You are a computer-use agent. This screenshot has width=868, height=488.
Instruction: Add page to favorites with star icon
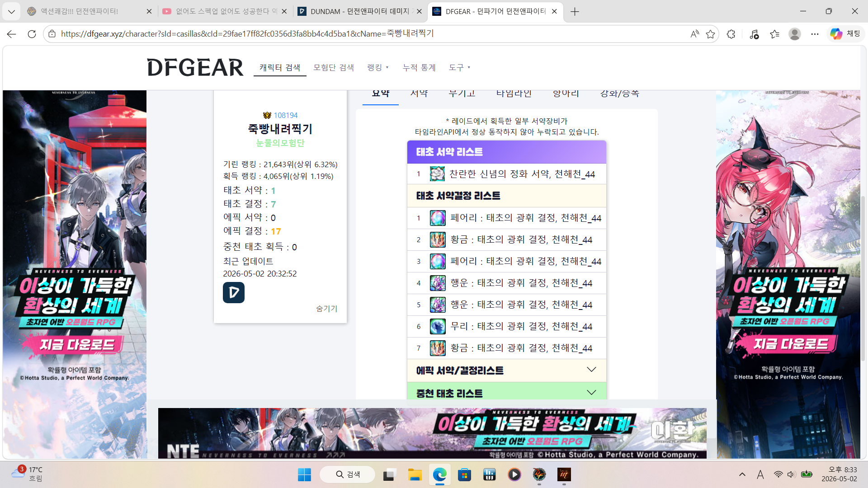710,34
